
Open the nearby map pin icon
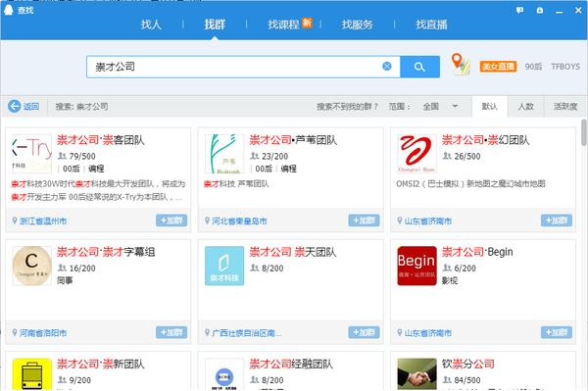click(x=461, y=64)
